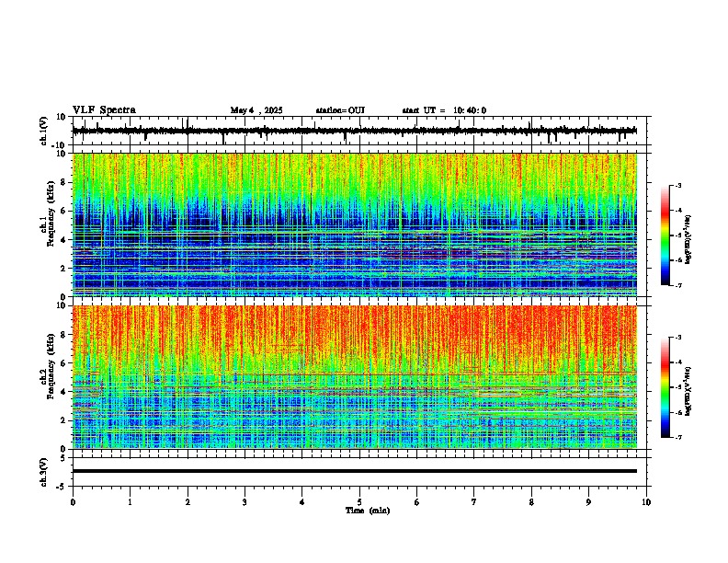This screenshot has width=728, height=563.
Task: Click time axis tick label "7"
Action: 474,502
